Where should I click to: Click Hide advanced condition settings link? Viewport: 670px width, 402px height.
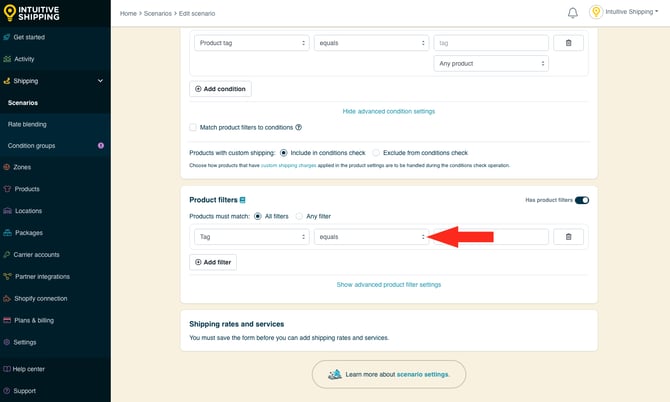pyautogui.click(x=388, y=111)
